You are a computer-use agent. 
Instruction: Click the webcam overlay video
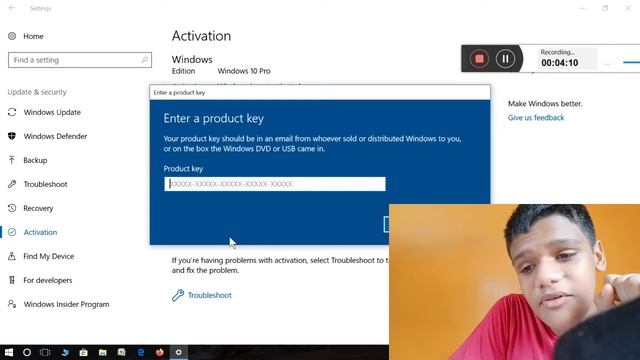[514, 282]
